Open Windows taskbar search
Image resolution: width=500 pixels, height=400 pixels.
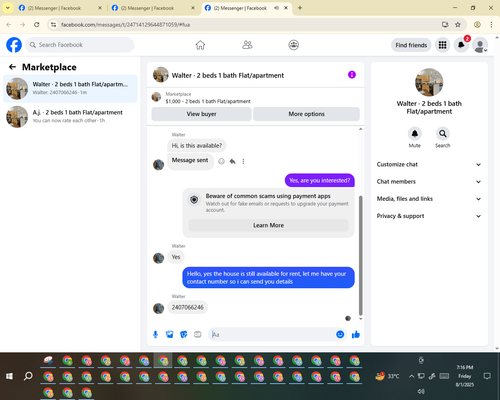tap(28, 376)
